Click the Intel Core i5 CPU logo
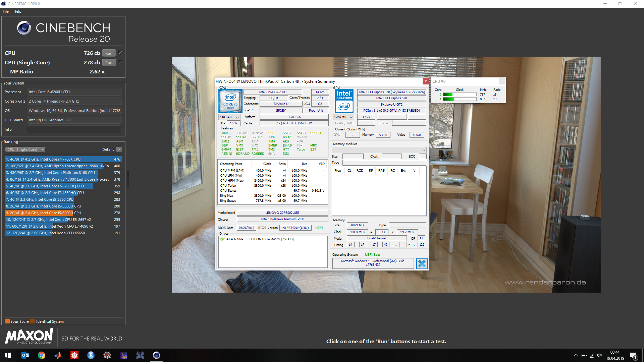Viewport: 644px width, 362px height. [x=230, y=101]
